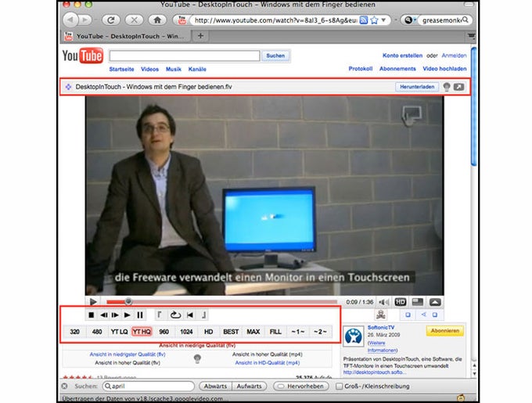Screen dimensions: 532x403
Task: Click the browser forward arrow button
Action: click(x=85, y=20)
